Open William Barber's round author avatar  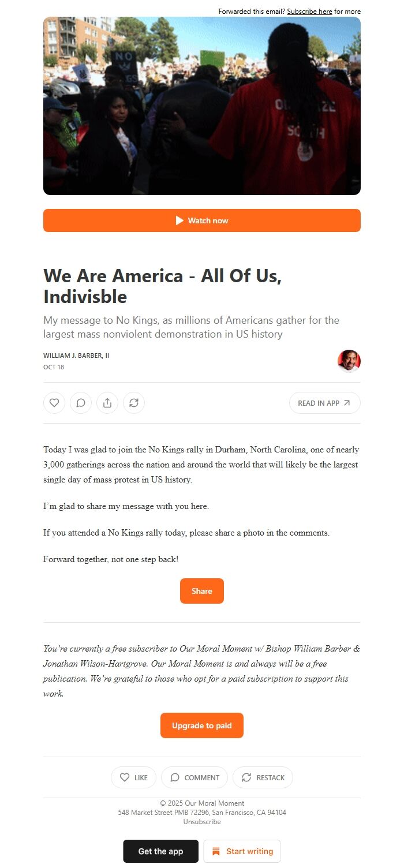[349, 361]
